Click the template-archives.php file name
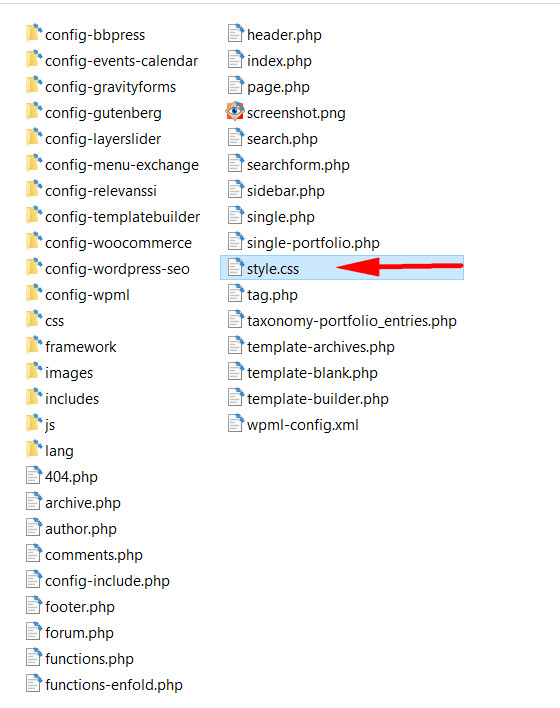The image size is (560, 708). tap(321, 347)
